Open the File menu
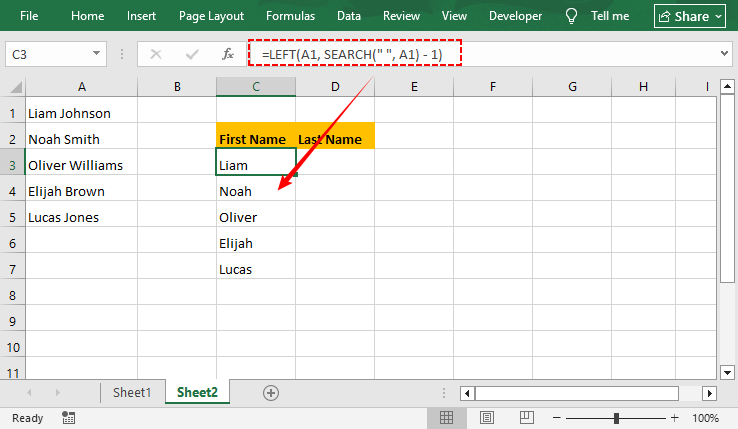Image resolution: width=738 pixels, height=429 pixels. (29, 16)
